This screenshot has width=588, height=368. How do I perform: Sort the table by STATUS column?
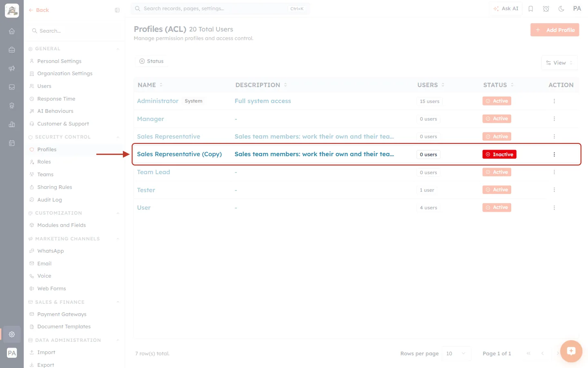(498, 85)
